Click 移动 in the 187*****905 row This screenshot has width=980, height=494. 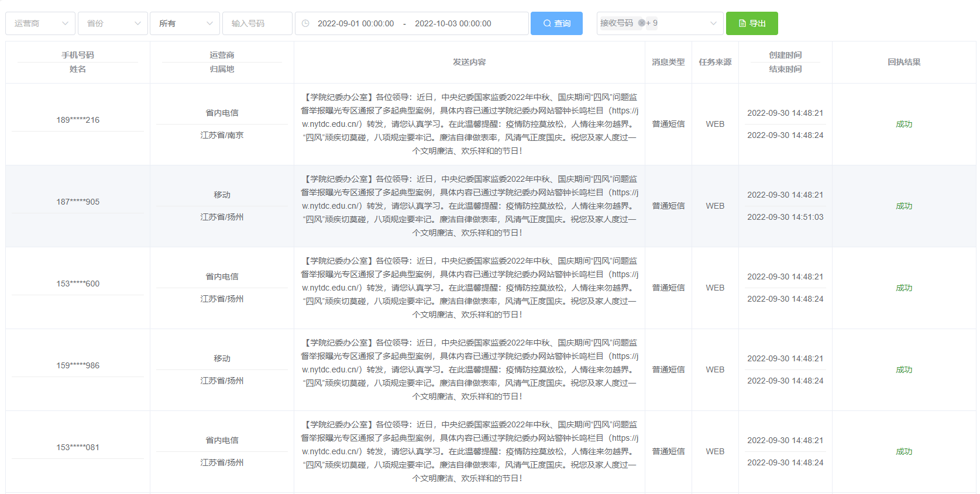point(222,195)
